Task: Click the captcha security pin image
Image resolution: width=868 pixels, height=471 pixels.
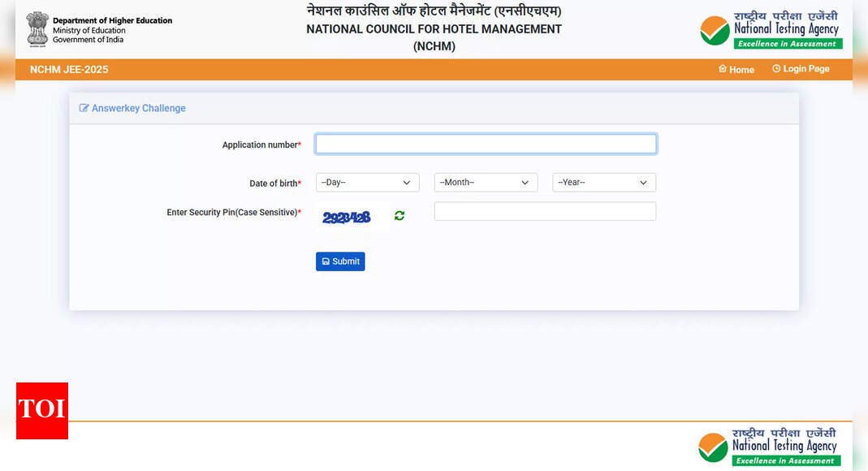Action: [347, 217]
